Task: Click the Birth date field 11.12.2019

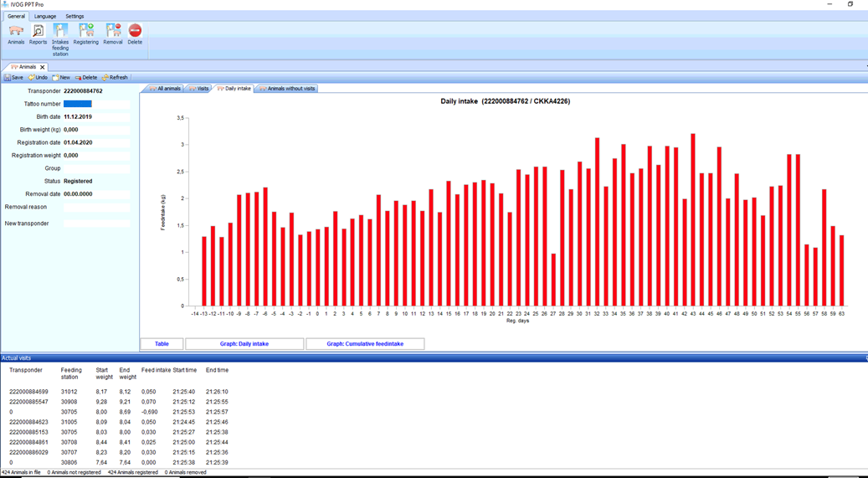Action: click(96, 117)
